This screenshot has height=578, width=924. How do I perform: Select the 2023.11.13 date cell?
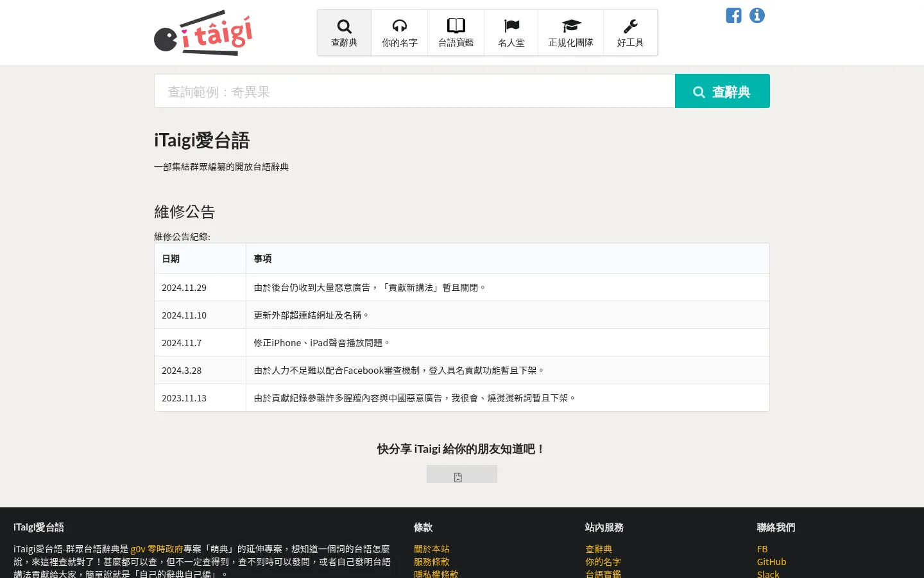tap(200, 398)
